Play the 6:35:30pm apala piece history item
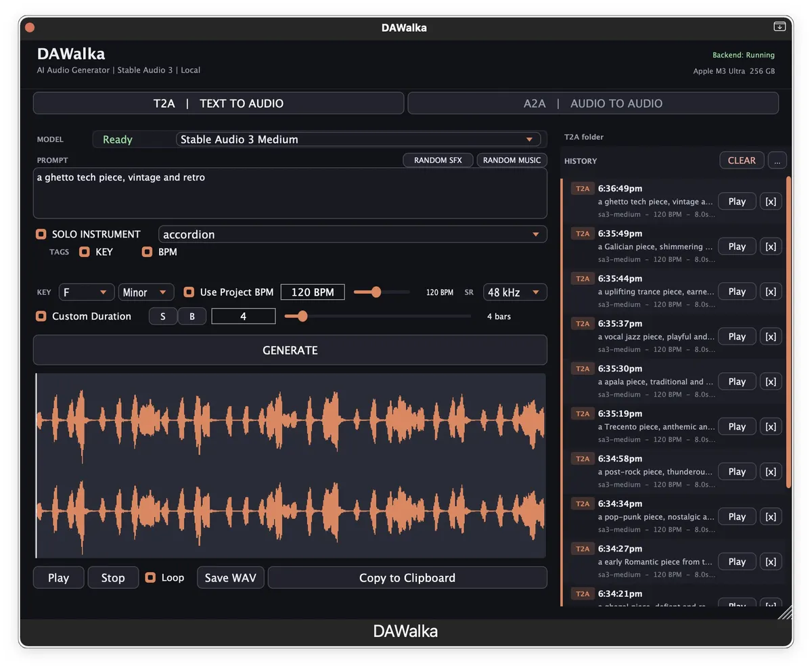 click(737, 382)
